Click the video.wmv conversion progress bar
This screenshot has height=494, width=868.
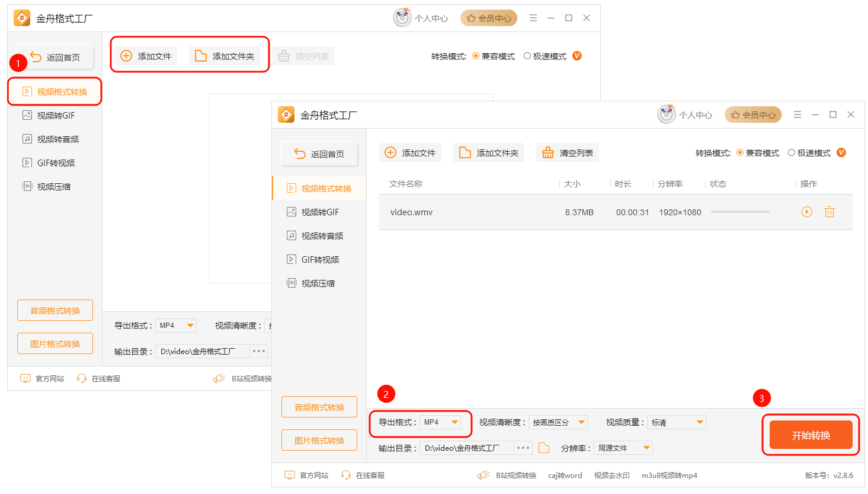[741, 212]
